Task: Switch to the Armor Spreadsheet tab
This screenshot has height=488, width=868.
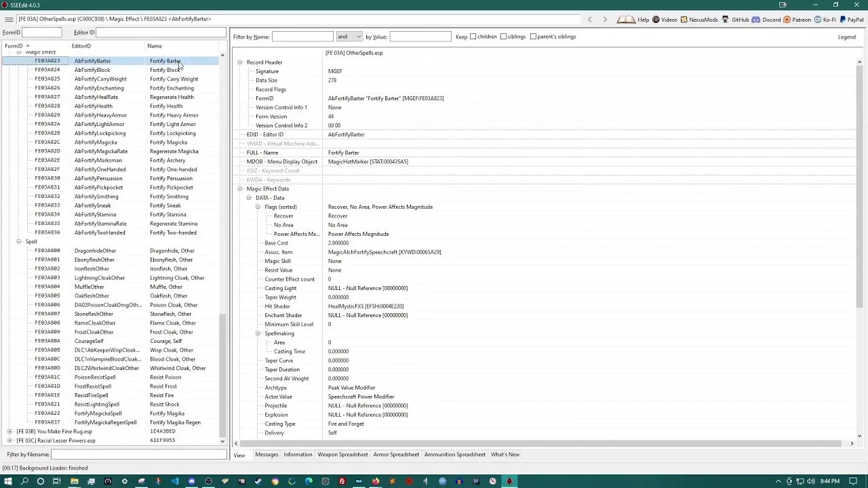Action: coord(396,455)
